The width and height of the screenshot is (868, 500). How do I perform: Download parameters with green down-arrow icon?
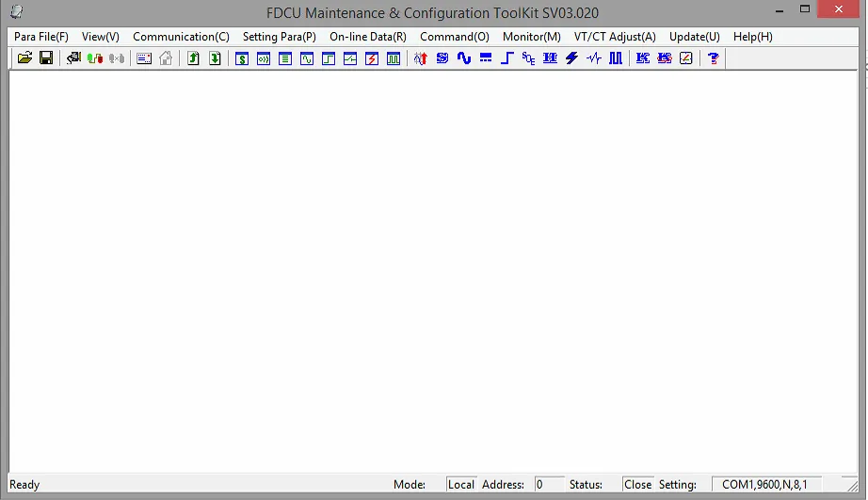point(215,58)
